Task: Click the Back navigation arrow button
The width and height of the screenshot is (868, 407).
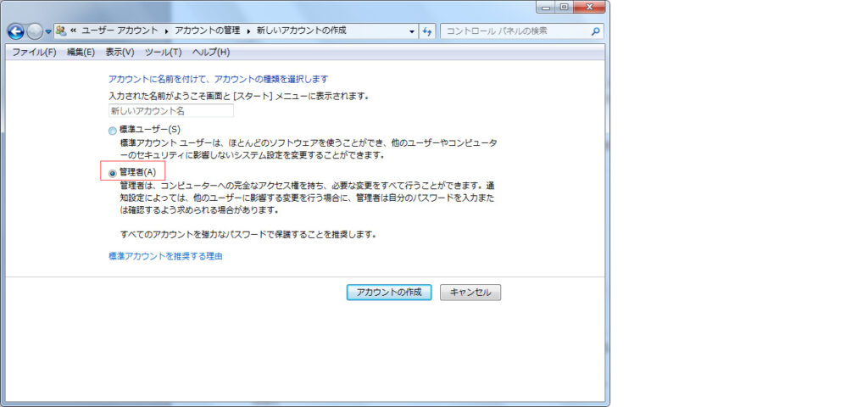Action: click(15, 31)
